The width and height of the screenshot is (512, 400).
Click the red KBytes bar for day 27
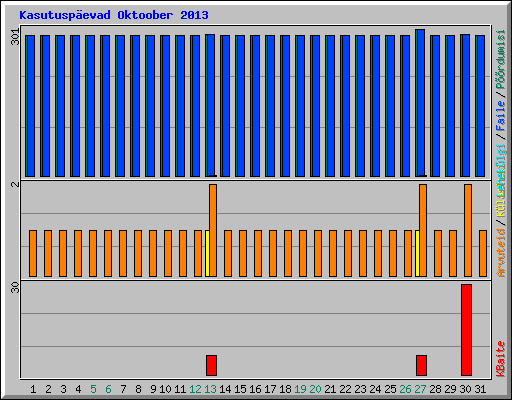(421, 365)
